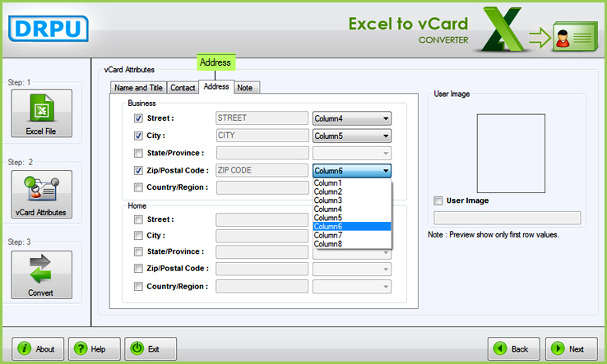The width and height of the screenshot is (607, 364).
Task: Open the Business Street column dropdown
Action: point(352,118)
